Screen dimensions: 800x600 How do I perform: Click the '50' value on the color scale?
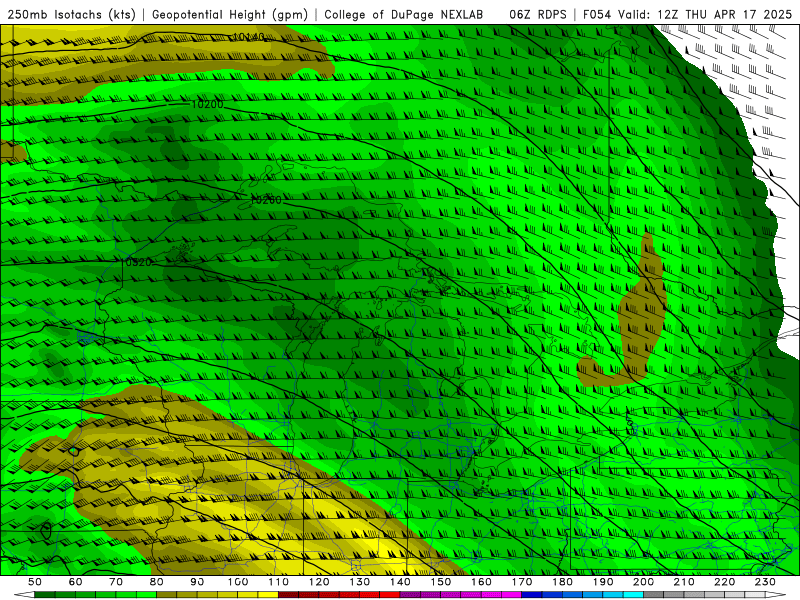click(35, 582)
